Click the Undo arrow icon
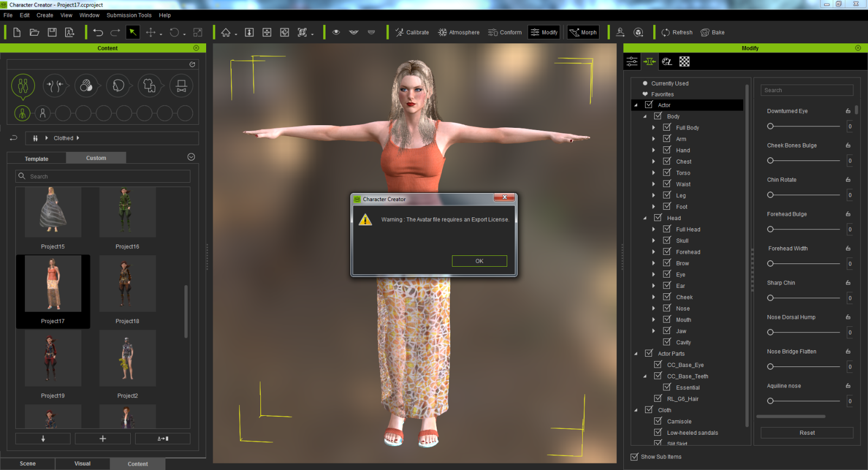Screen dimensions: 868x470 pos(98,33)
